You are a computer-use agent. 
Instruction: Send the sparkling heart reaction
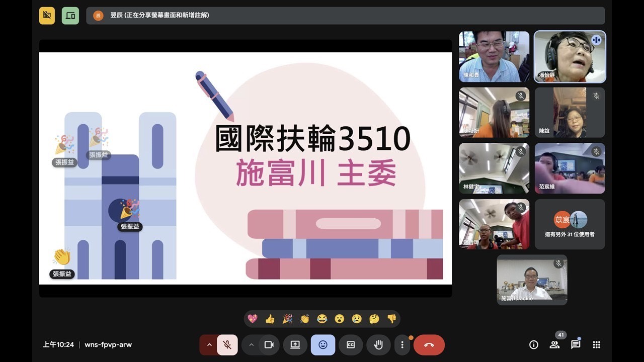(253, 319)
